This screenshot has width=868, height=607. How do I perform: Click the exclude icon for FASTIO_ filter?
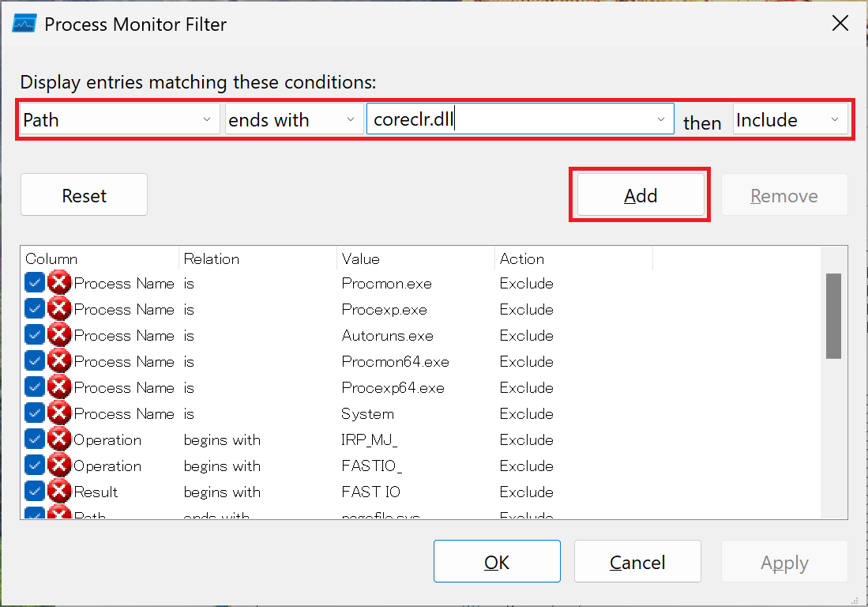coord(59,466)
